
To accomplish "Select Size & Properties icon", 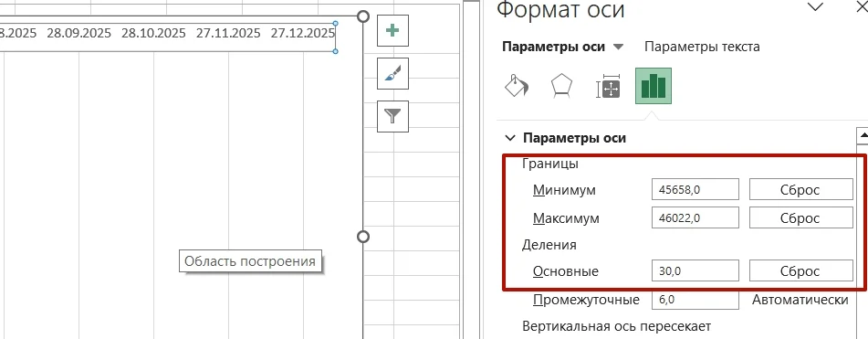I will tap(608, 87).
